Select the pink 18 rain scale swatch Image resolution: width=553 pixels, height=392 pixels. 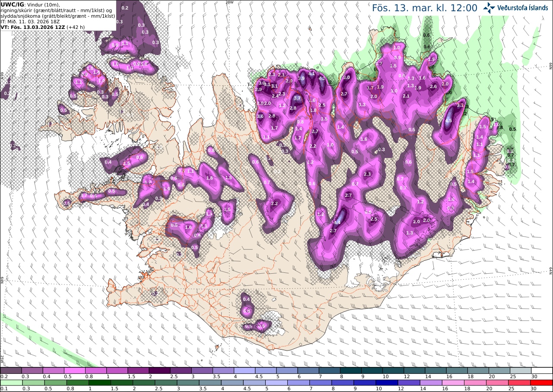(x=475, y=383)
